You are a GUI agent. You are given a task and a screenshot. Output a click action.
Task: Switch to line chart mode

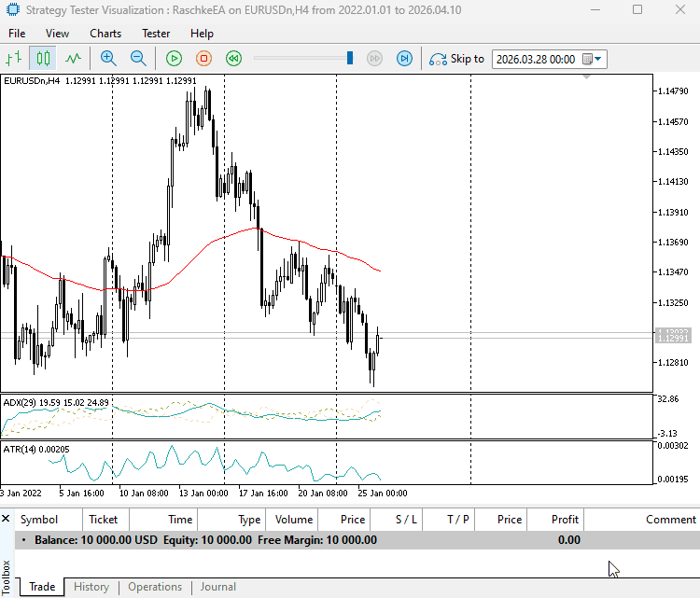point(73,59)
